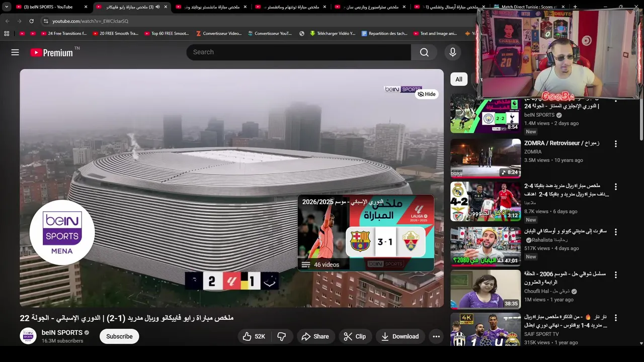Viewport: 644px width, 362px height.
Task: Open Text and Image ani... bookmark
Action: 435,34
